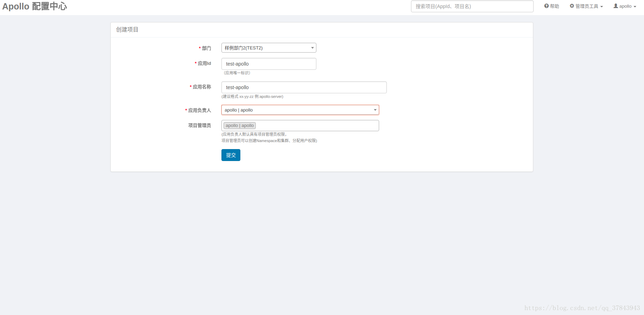Click the gear icon beside 管理员工具
This screenshot has width=644, height=315.
(x=572, y=6)
